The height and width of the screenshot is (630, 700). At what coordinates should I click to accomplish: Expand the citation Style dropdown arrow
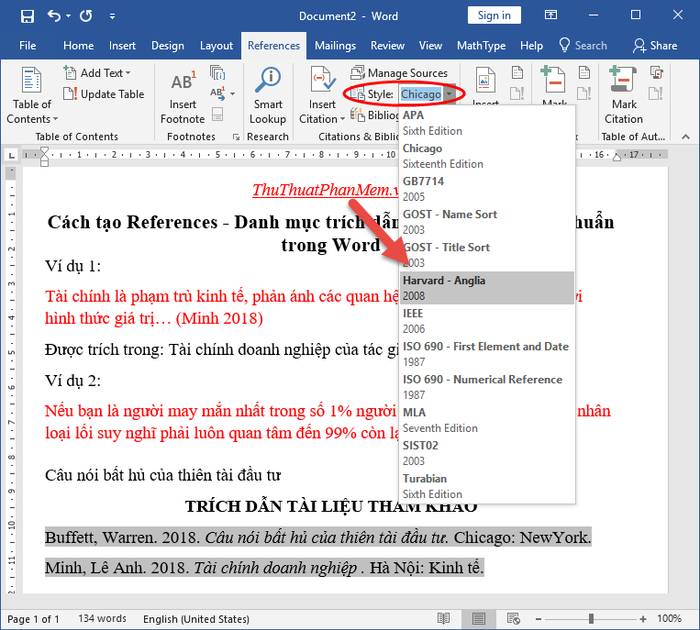450,94
